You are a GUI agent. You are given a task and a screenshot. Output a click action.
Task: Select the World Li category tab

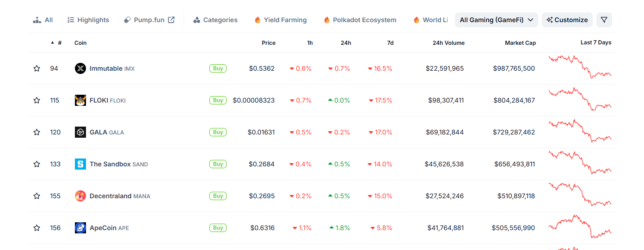click(x=430, y=20)
